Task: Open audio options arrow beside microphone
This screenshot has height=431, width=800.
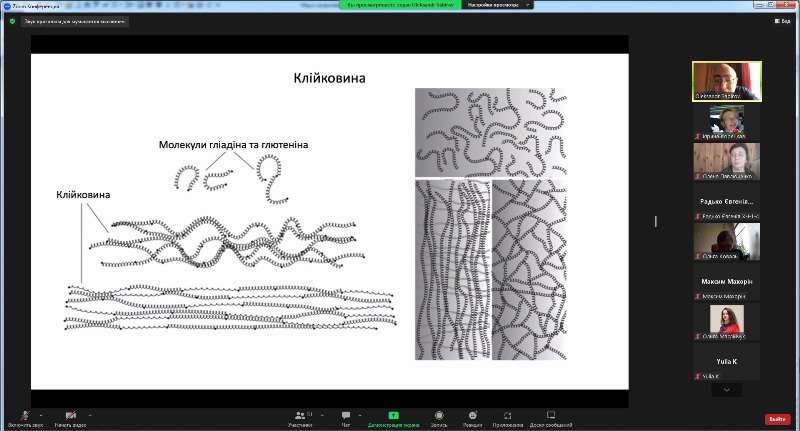Action: pos(41,415)
